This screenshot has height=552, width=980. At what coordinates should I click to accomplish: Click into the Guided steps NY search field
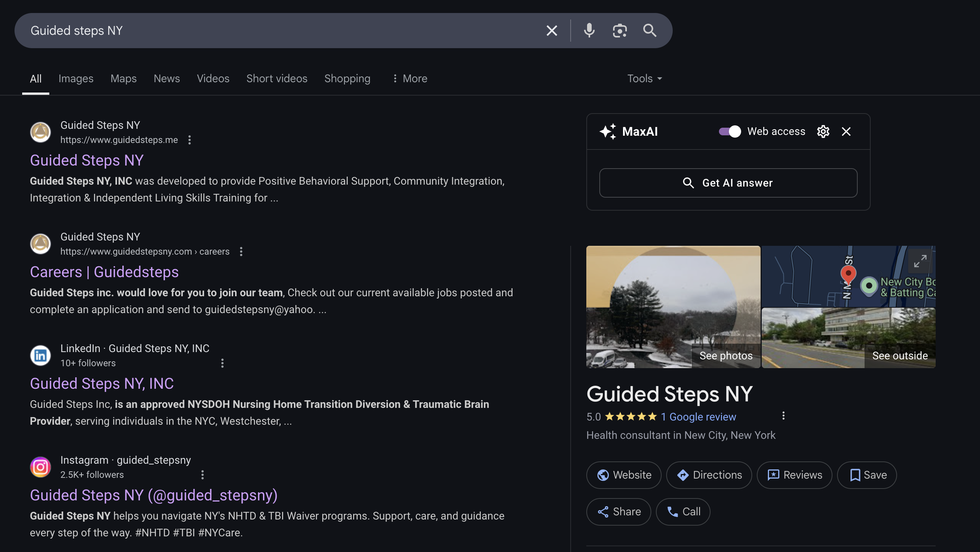(268, 30)
